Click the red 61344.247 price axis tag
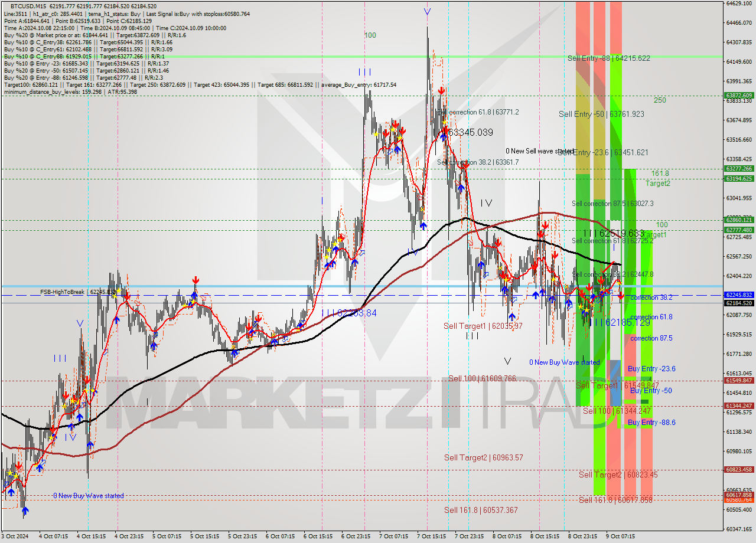The image size is (756, 543). [x=739, y=405]
